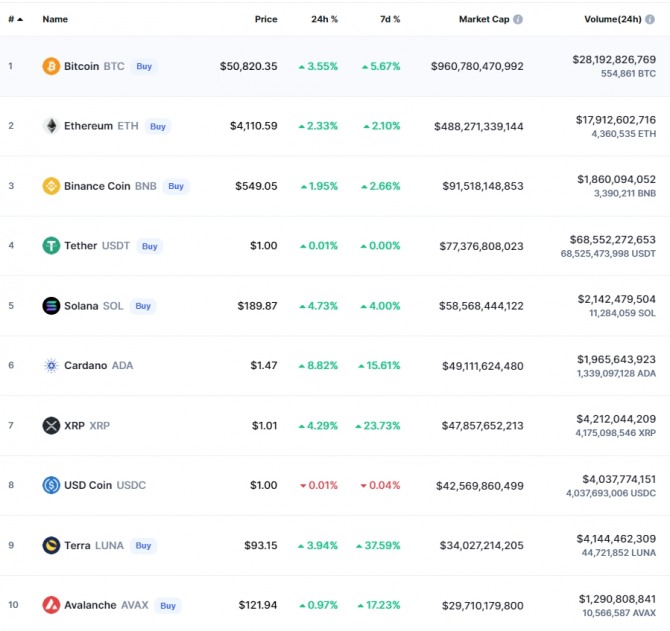Open Volume(24h) info tooltip icon
670x631 pixels.
[650, 19]
